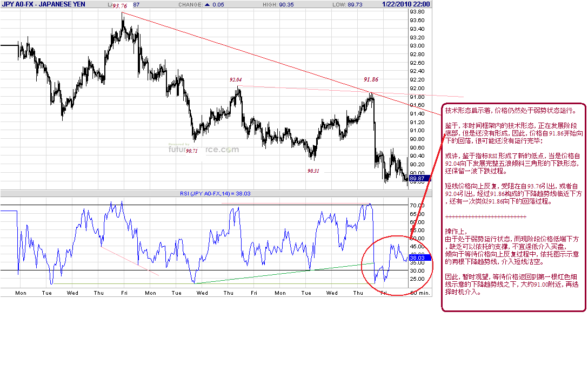Select the LOW: 89.73 header value
Viewport: 588px width, 379px height.
point(348,4)
